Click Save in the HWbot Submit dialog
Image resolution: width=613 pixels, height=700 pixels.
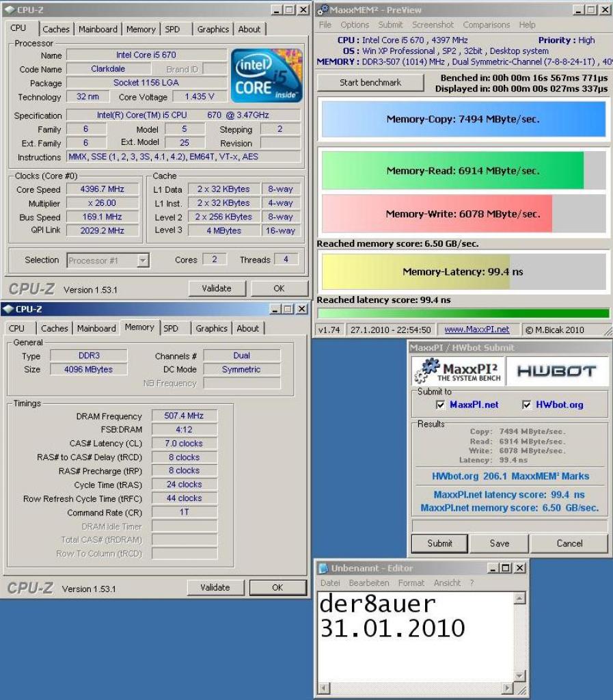tap(500, 543)
